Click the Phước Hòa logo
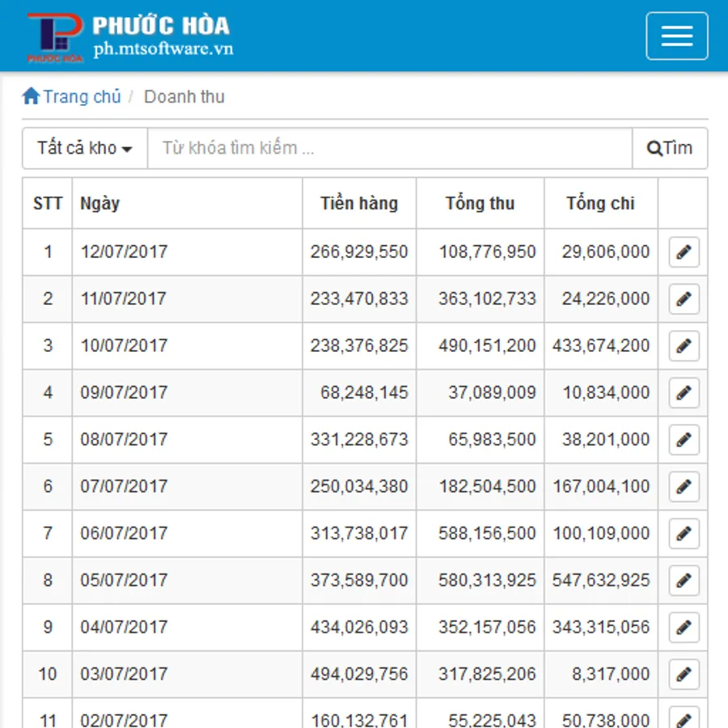 click(x=55, y=37)
